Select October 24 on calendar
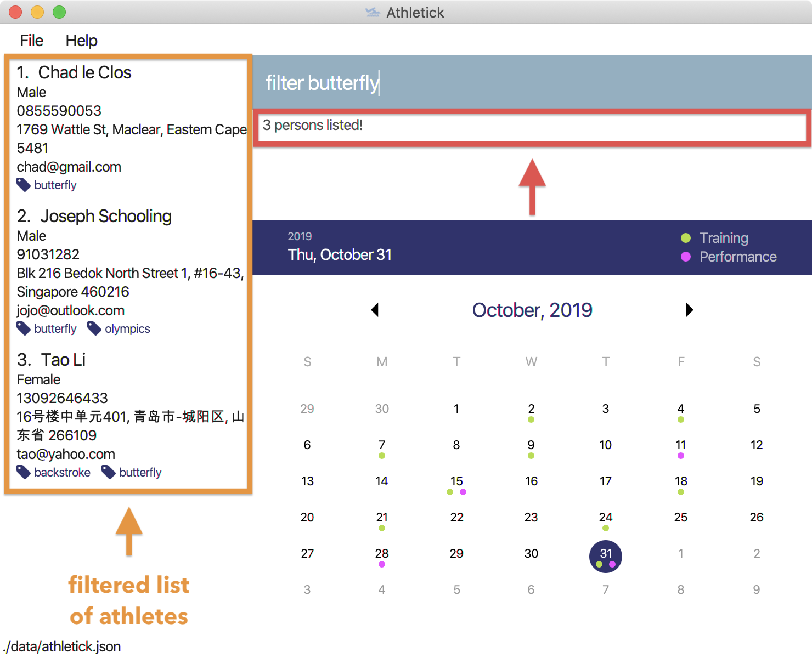The image size is (812, 658). 606,518
